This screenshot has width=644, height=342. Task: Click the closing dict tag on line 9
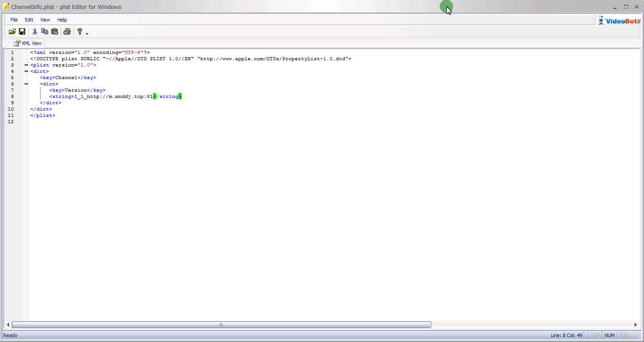pos(50,103)
